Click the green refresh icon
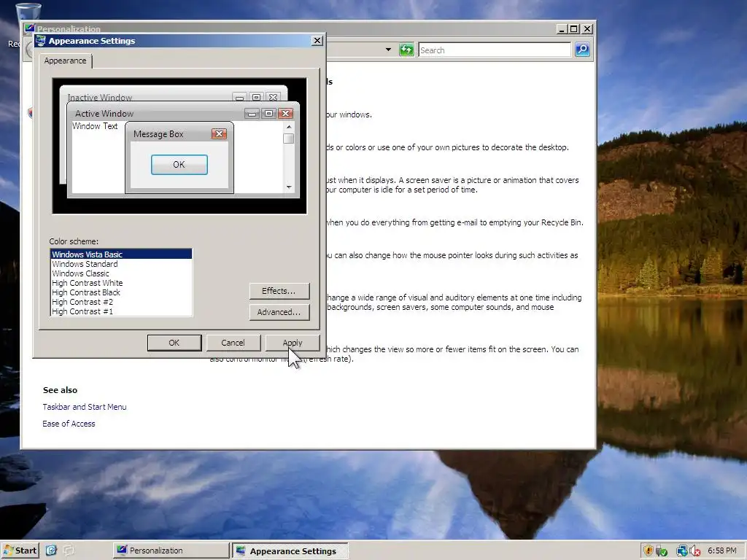This screenshot has width=747, height=560. [x=406, y=50]
